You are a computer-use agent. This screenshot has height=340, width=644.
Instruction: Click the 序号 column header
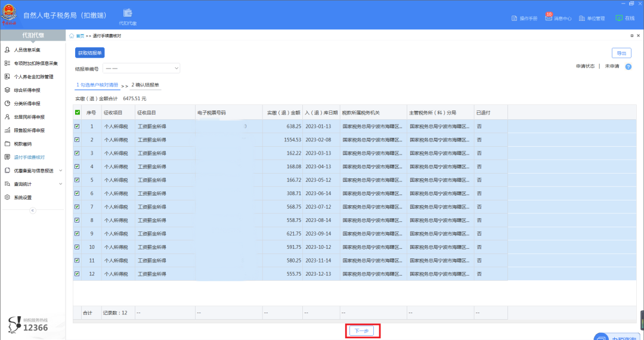(x=91, y=113)
